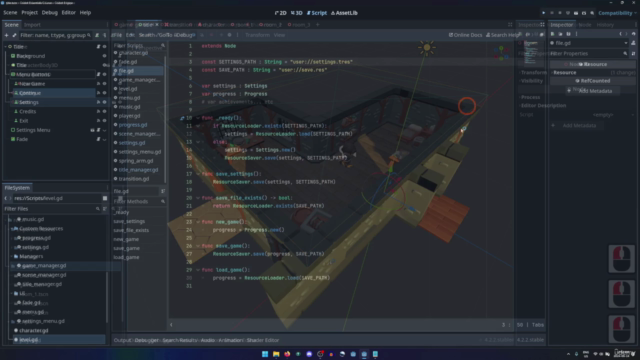640x360 pixels.
Task: Open documentation icon beside file.gd field
Action: [633, 43]
